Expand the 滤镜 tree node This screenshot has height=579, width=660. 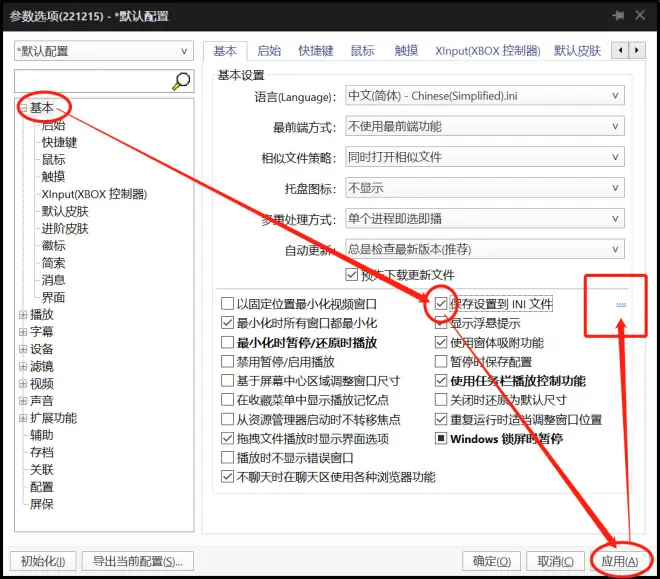23,367
